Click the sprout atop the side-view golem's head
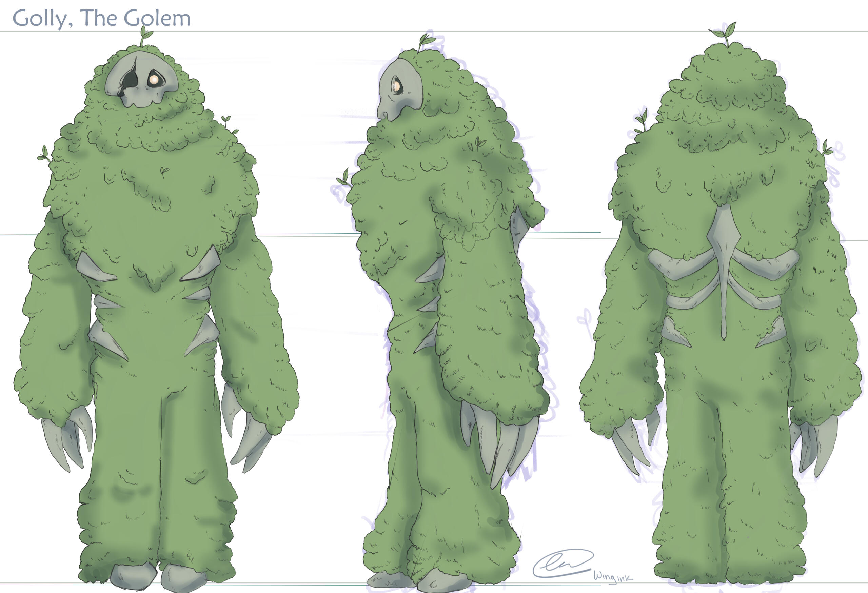Image resolution: width=868 pixels, height=593 pixels. [425, 40]
